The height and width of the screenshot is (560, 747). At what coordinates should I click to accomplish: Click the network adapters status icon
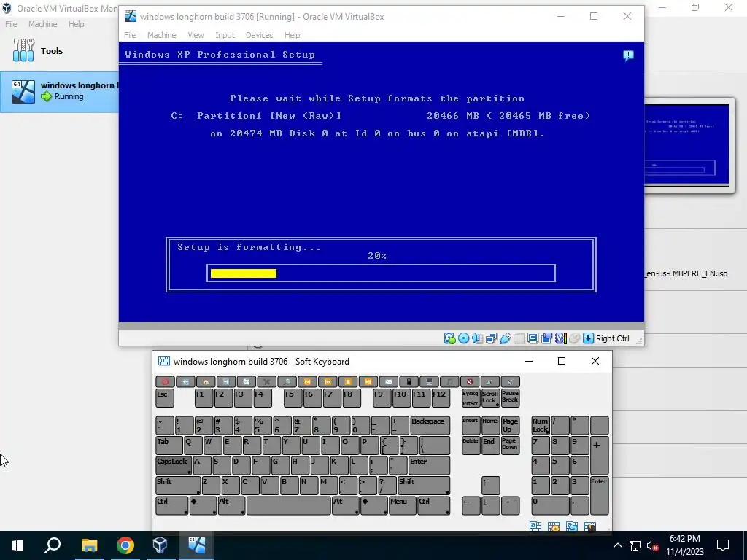(x=491, y=338)
